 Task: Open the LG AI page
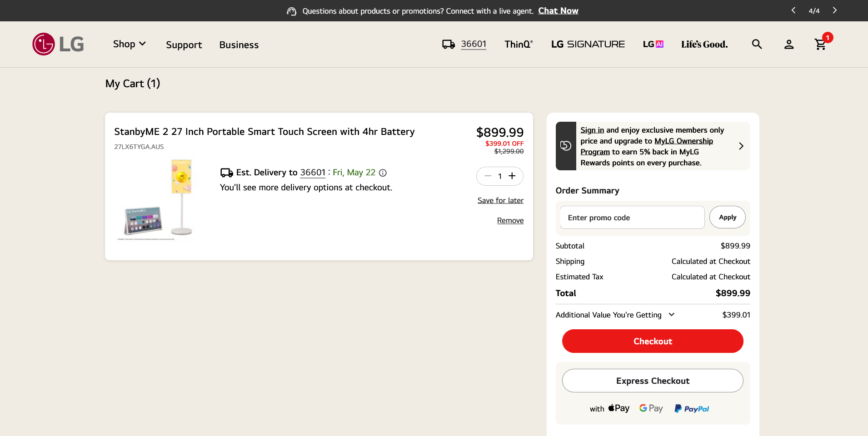(653, 44)
